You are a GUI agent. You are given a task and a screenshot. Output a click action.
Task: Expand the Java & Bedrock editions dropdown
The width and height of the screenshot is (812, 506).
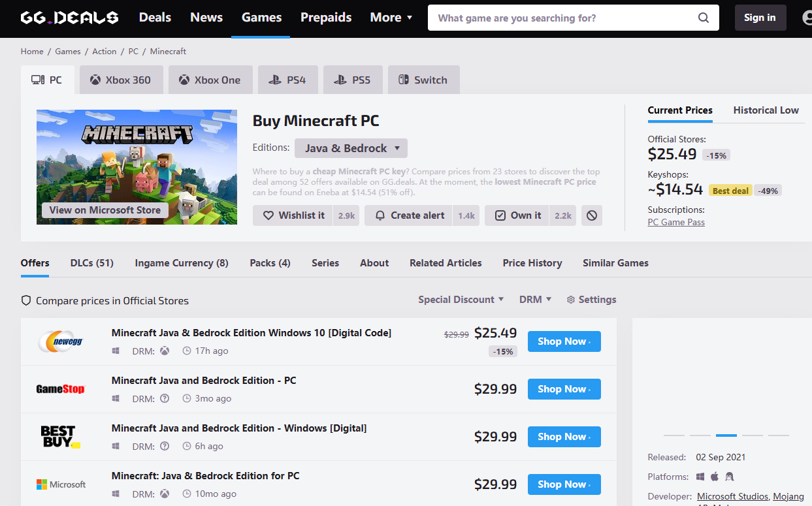pyautogui.click(x=351, y=148)
